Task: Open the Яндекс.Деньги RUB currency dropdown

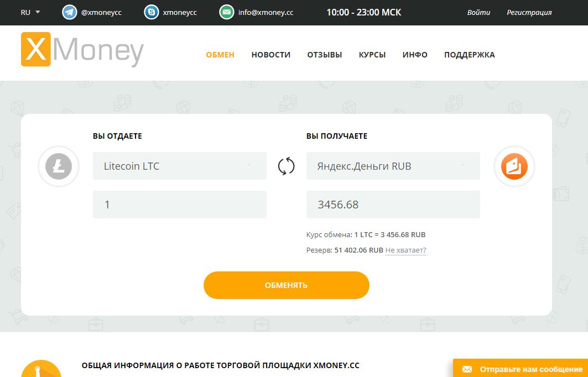Action: click(x=393, y=166)
